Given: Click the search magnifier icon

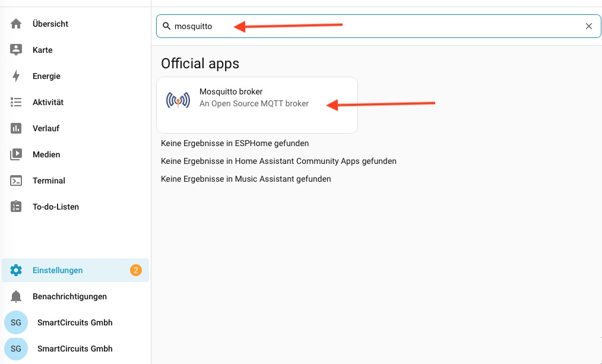Looking at the screenshot, I should tap(167, 26).
